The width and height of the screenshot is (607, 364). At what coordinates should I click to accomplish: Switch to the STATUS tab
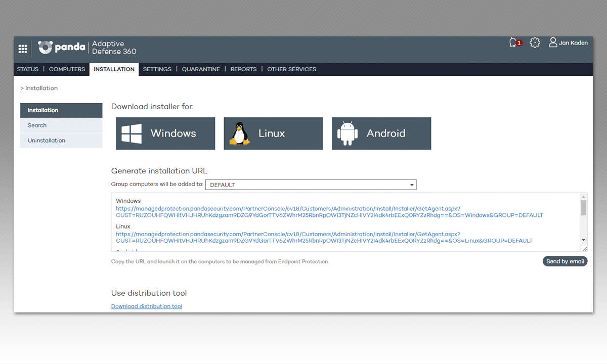(28, 69)
